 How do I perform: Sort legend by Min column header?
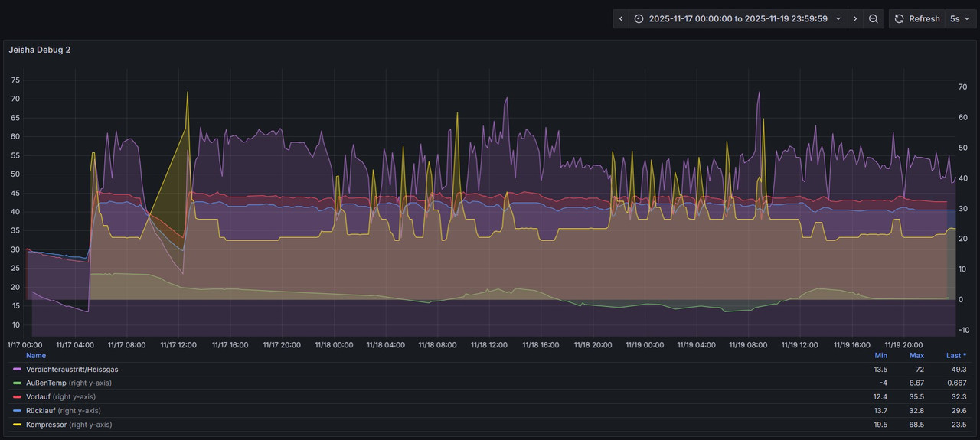tap(881, 355)
